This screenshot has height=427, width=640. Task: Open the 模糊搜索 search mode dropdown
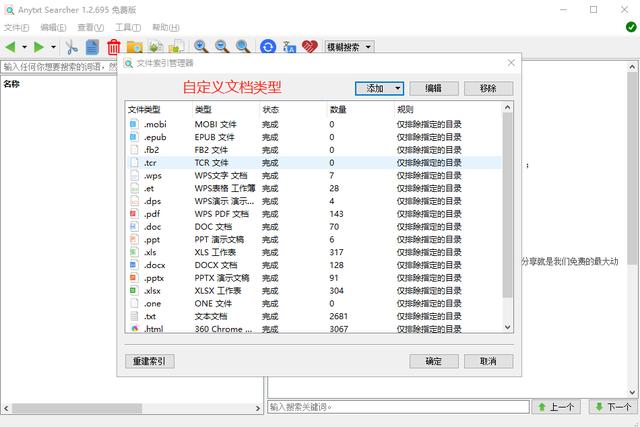349,47
